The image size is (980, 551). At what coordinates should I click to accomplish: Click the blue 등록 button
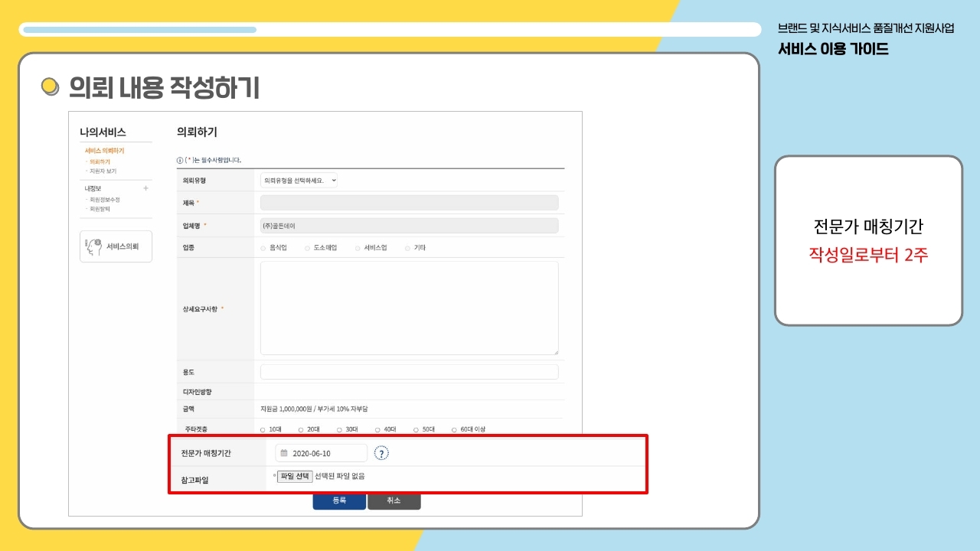coord(339,500)
